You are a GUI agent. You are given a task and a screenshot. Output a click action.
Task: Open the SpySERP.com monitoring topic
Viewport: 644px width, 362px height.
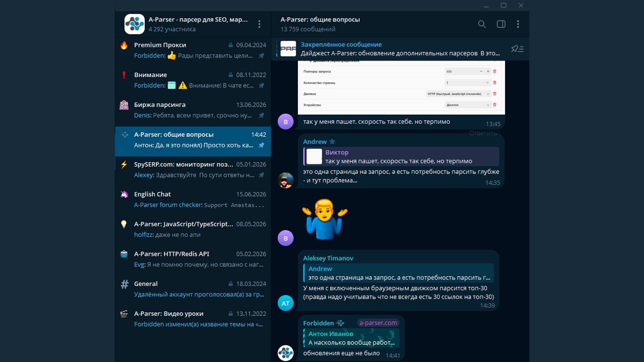(x=193, y=169)
